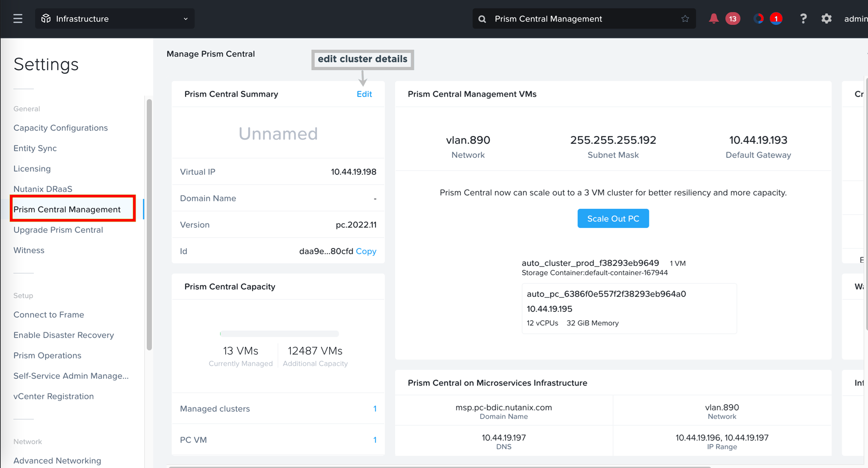Open Enable Disaster Recovery setup

point(64,335)
